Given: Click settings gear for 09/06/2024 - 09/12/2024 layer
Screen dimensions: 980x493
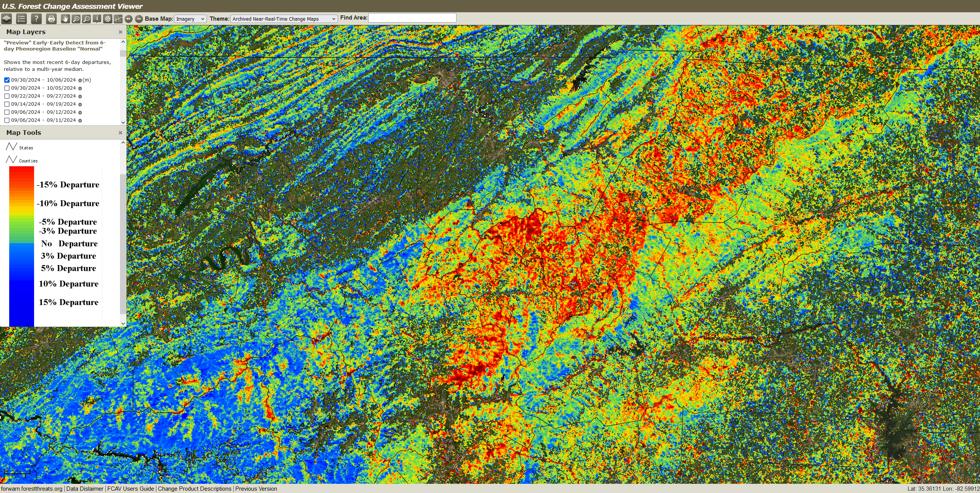Looking at the screenshot, I should pyautogui.click(x=80, y=113).
